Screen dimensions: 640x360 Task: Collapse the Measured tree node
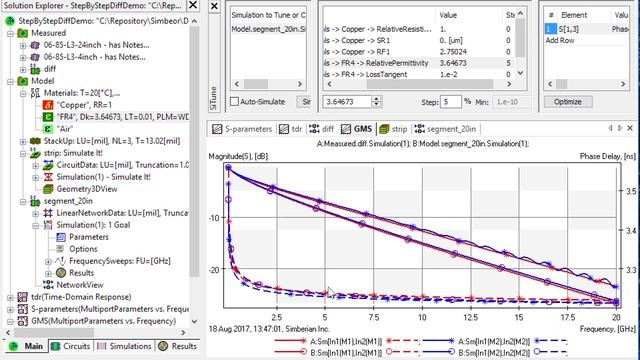[11, 33]
